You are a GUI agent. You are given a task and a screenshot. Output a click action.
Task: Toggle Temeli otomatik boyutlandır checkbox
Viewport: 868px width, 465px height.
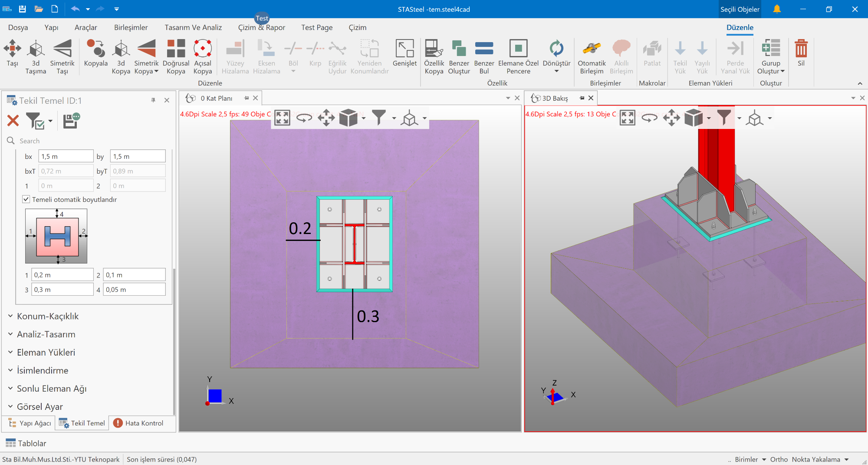tap(26, 199)
